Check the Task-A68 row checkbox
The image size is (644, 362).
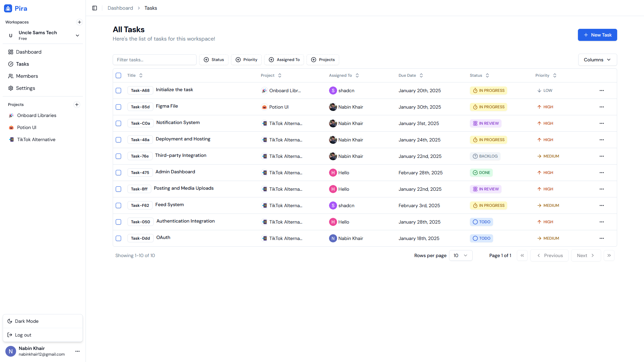(118, 90)
